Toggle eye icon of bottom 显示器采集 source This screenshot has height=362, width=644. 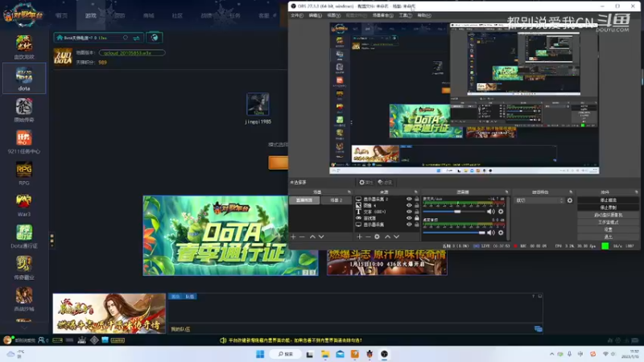click(x=409, y=224)
